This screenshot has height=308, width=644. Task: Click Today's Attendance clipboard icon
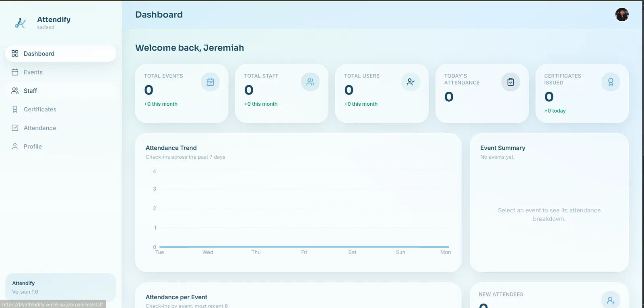(x=510, y=82)
